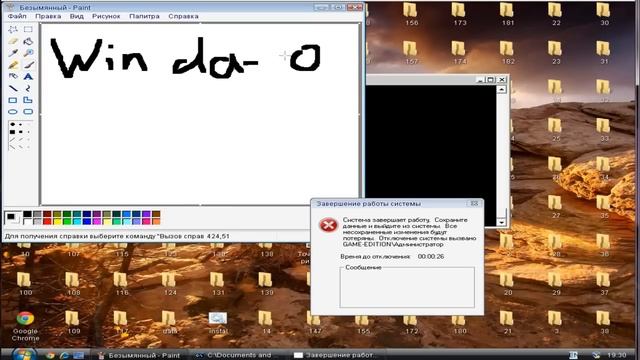
Task: Choose the Brush tool
Action: pyautogui.click(x=28, y=65)
